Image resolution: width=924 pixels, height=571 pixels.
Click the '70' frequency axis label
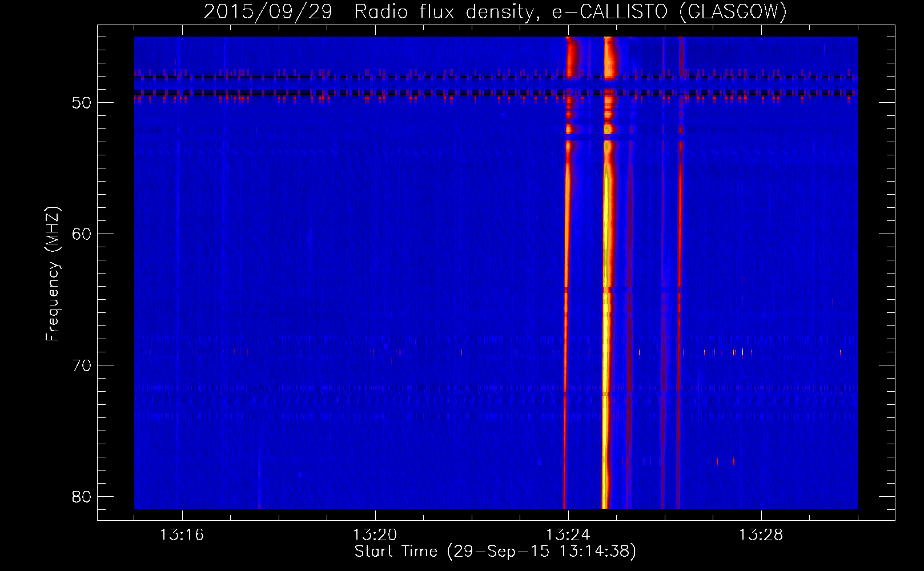click(x=82, y=365)
